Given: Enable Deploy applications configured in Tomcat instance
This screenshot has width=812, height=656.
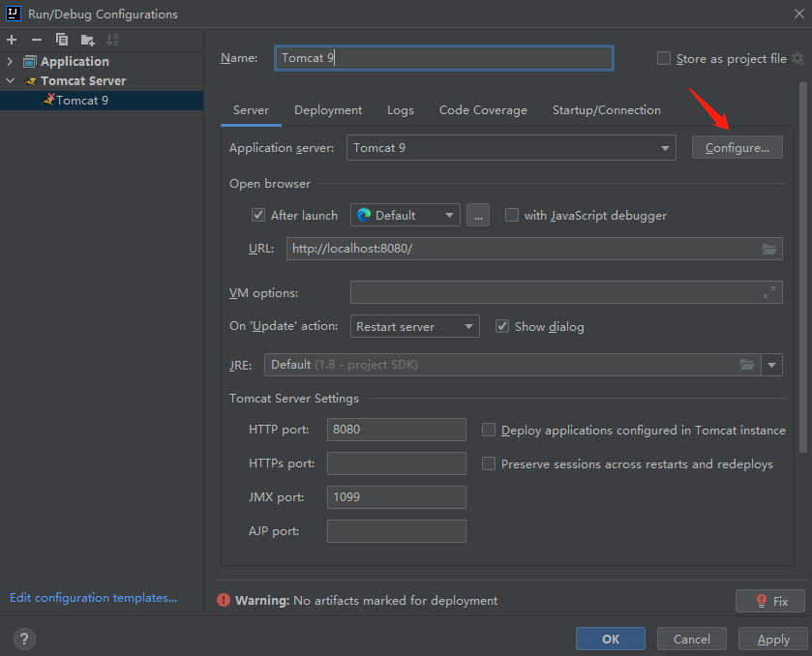Looking at the screenshot, I should pyautogui.click(x=489, y=430).
